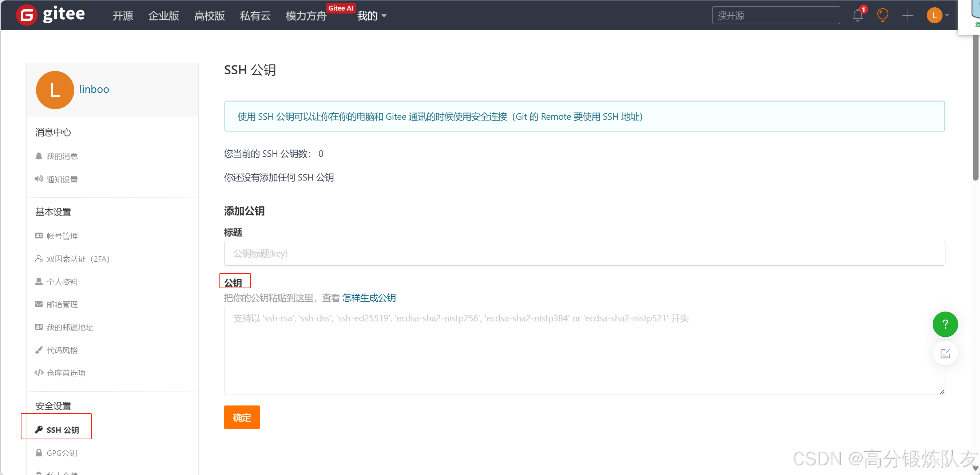Click the envelope icon beside 邮箱管理
The height and width of the screenshot is (475, 980).
(x=39, y=304)
